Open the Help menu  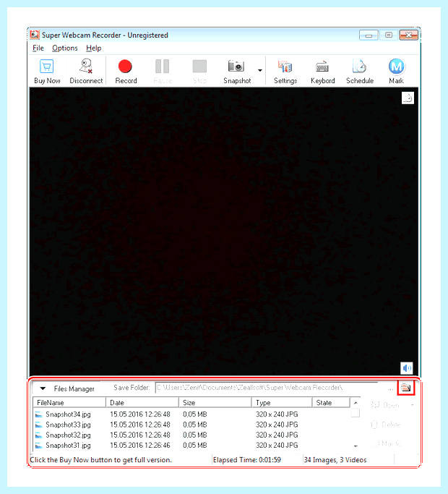(93, 48)
